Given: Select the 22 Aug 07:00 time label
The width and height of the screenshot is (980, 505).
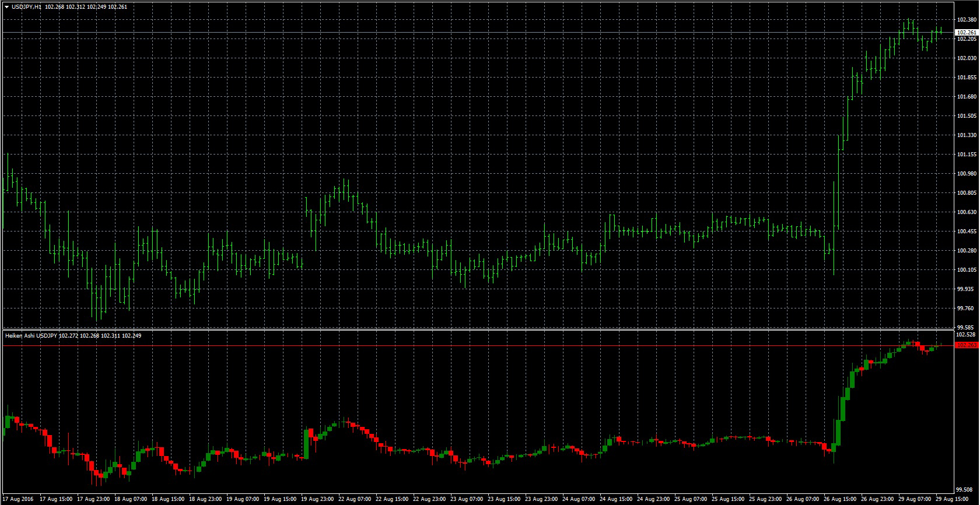Looking at the screenshot, I should coord(355,500).
